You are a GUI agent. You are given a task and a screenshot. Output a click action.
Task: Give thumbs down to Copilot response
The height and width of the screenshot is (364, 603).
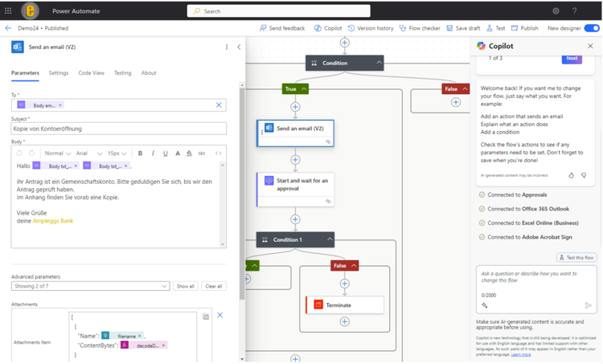click(584, 175)
